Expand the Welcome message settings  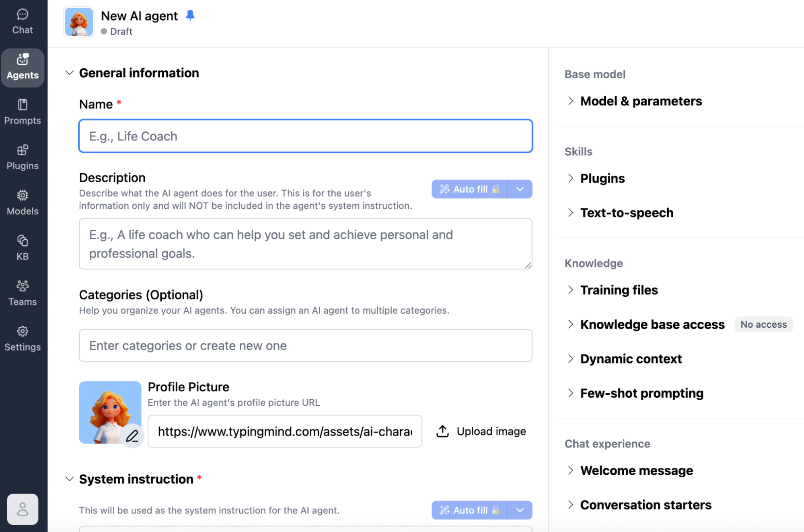636,470
